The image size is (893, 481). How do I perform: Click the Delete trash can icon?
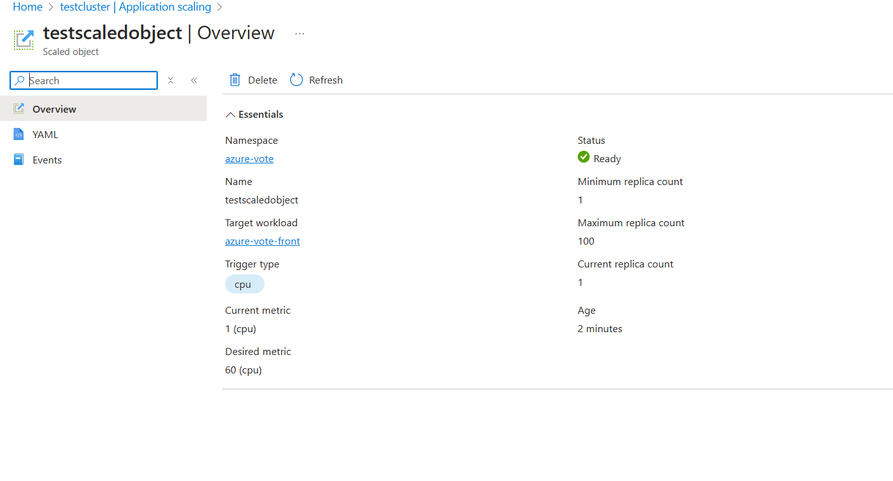[235, 80]
